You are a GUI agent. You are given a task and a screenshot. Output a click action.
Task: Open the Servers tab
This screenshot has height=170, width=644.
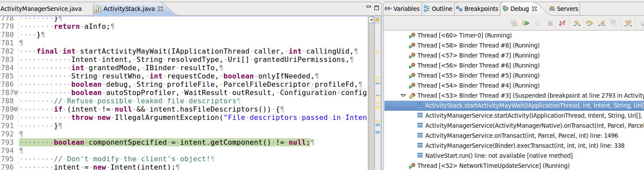click(x=564, y=9)
